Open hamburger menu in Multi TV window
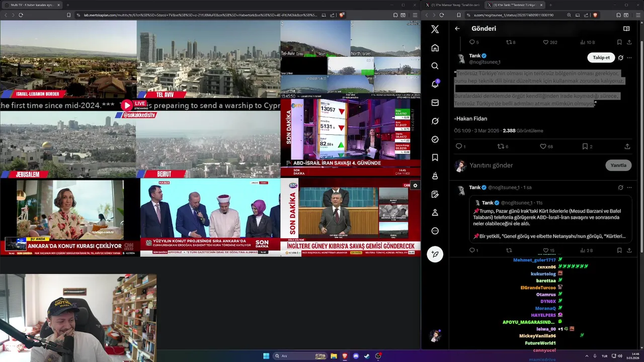The width and height of the screenshot is (644, 362). (x=415, y=15)
